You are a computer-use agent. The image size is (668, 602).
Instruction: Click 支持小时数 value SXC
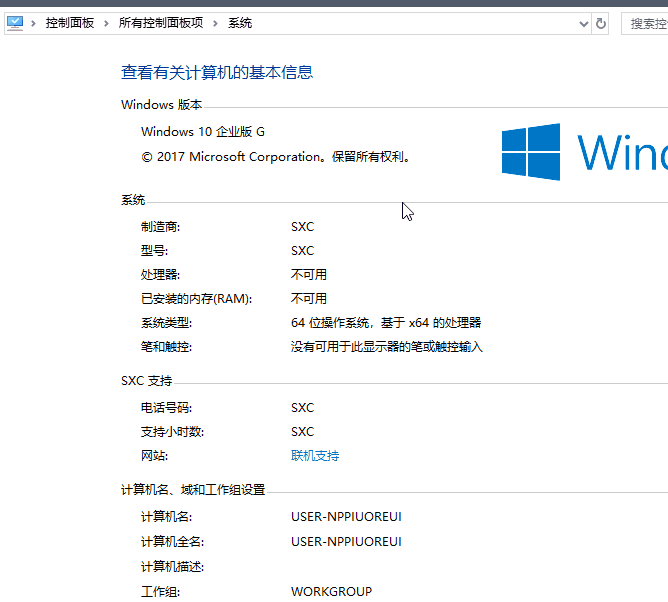tap(302, 432)
